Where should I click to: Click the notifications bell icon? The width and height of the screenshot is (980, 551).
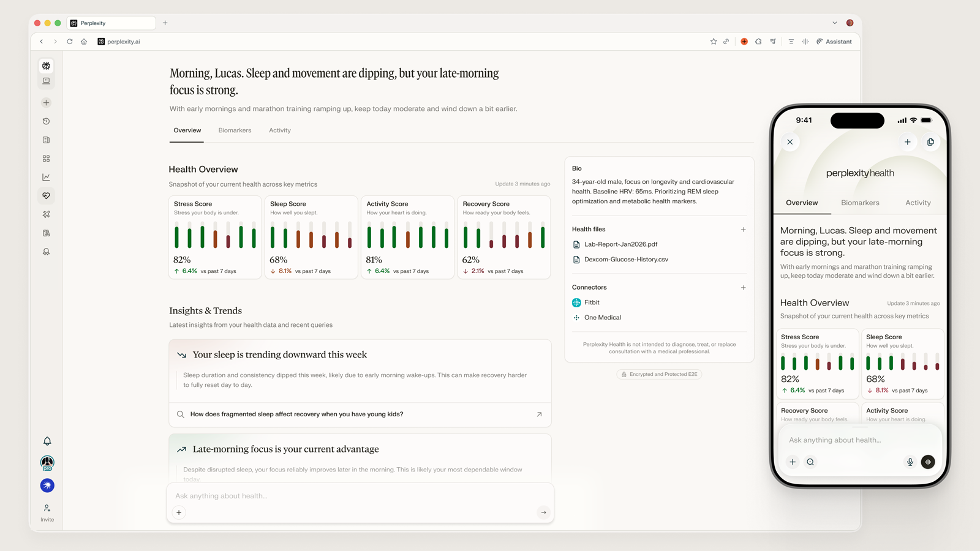[x=47, y=441]
